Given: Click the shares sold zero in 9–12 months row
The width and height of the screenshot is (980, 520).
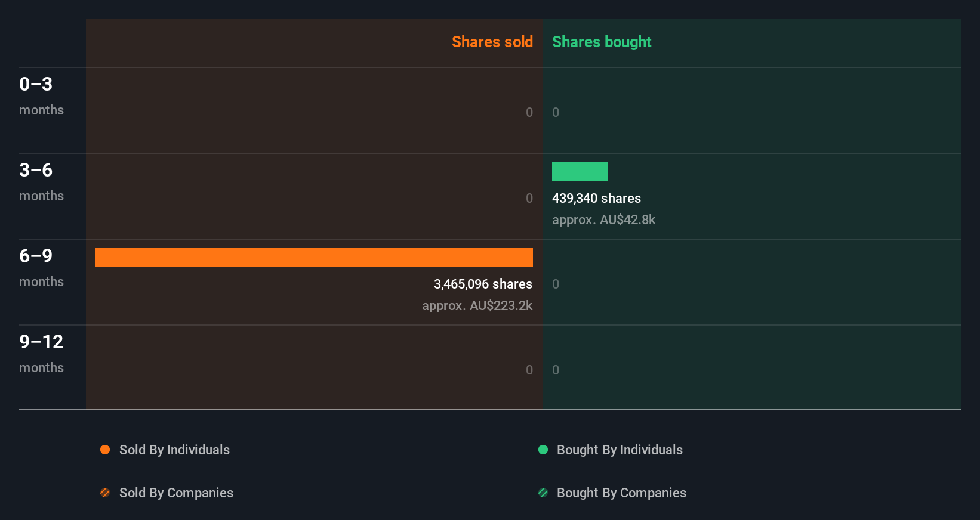Looking at the screenshot, I should pos(529,370).
